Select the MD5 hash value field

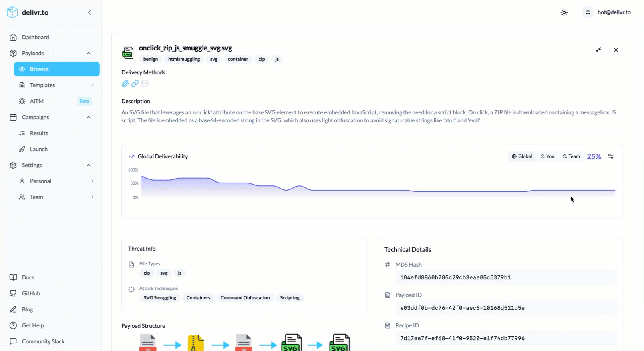coord(506,277)
